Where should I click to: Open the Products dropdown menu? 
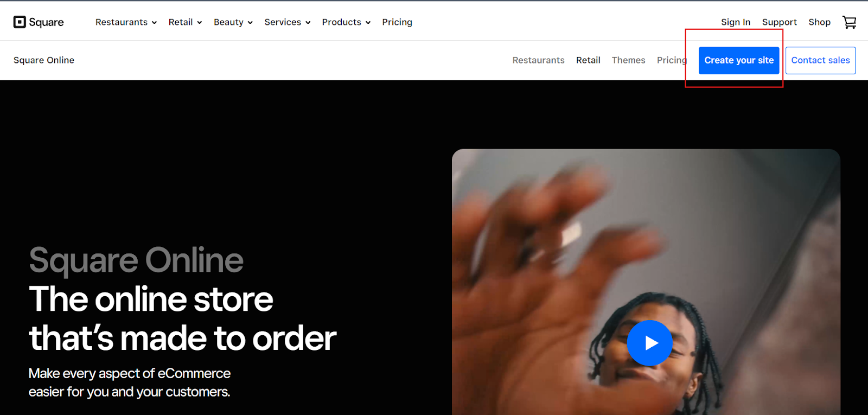click(346, 22)
